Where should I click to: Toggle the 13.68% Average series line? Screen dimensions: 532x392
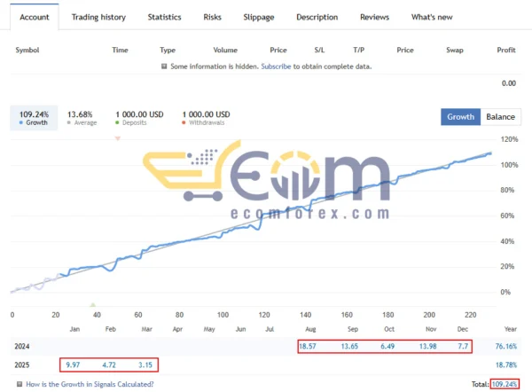click(x=80, y=119)
